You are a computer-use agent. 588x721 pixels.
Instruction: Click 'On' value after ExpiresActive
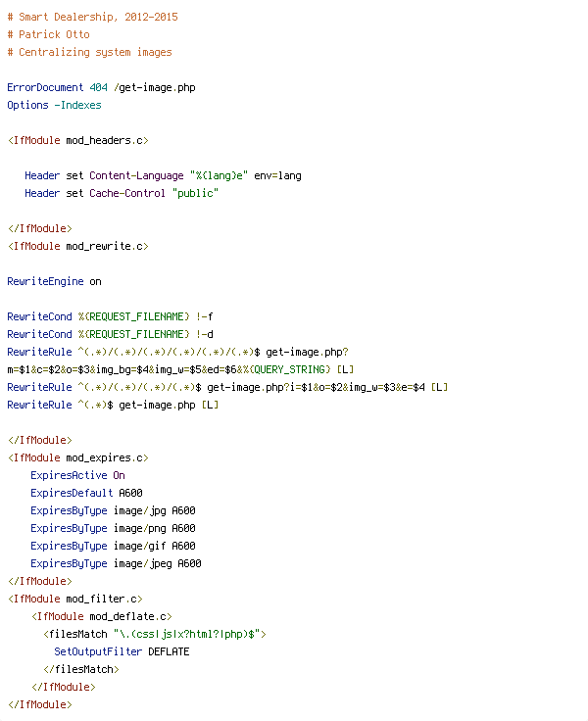tap(120, 475)
